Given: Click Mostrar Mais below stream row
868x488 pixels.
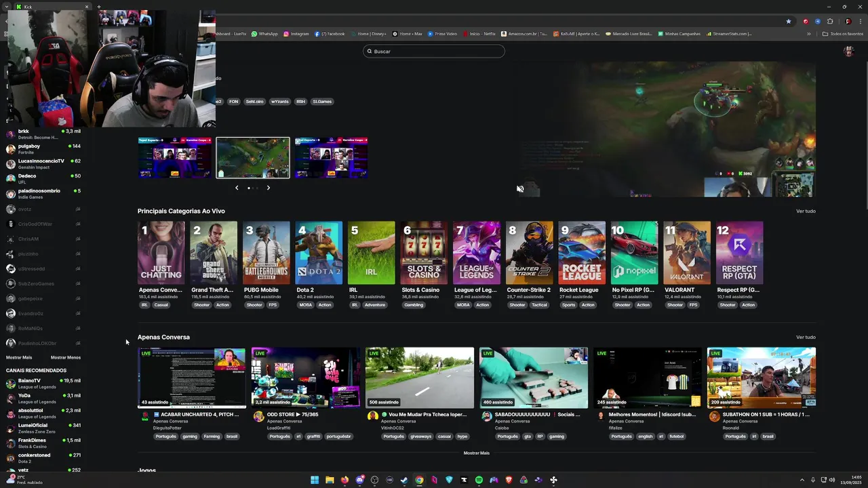Looking at the screenshot, I should [477, 453].
